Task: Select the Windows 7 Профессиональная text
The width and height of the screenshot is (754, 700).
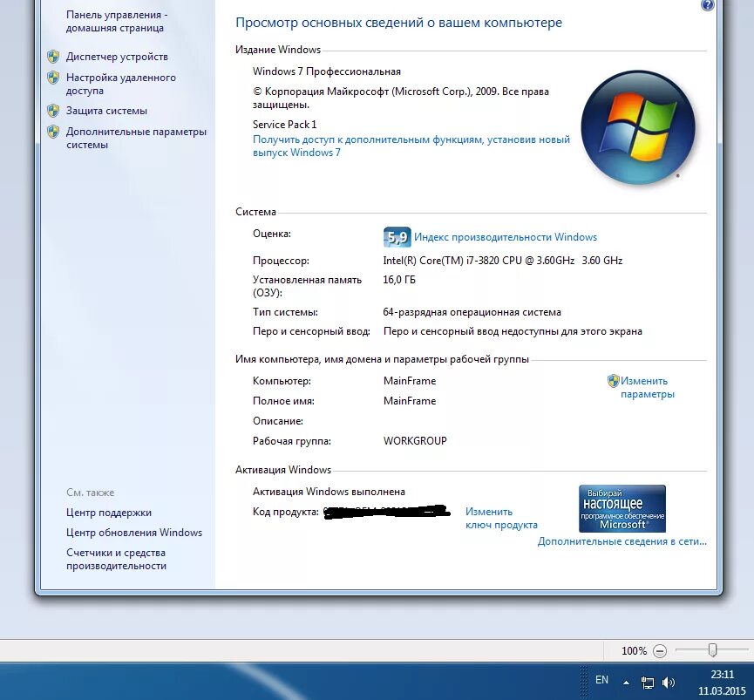Action: click(327, 71)
